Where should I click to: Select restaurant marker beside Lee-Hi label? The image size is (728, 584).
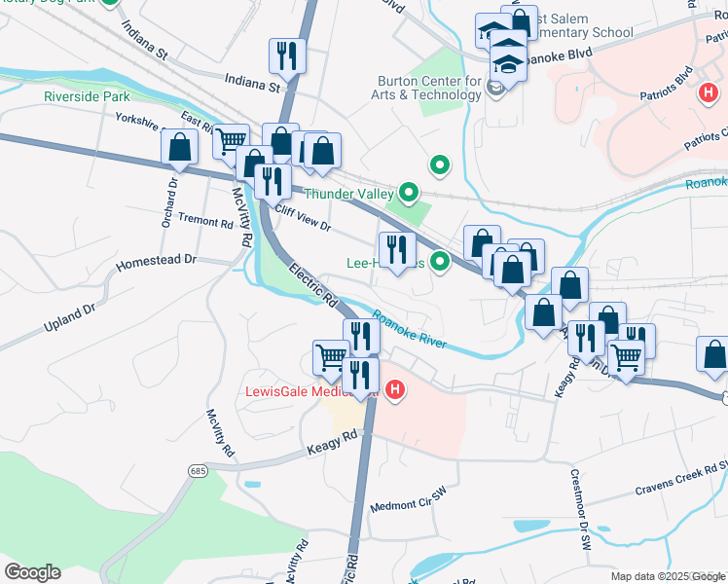coord(397,251)
